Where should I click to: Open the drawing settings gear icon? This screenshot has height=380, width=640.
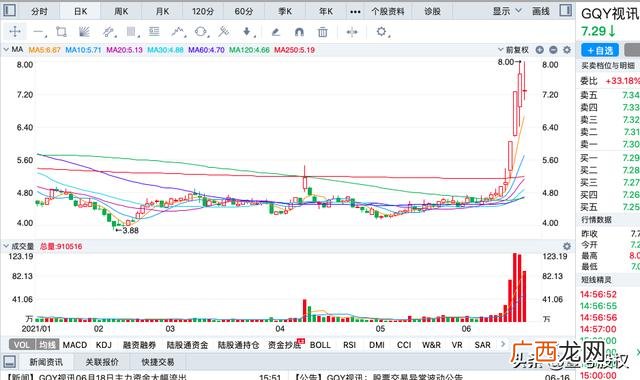(x=382, y=31)
